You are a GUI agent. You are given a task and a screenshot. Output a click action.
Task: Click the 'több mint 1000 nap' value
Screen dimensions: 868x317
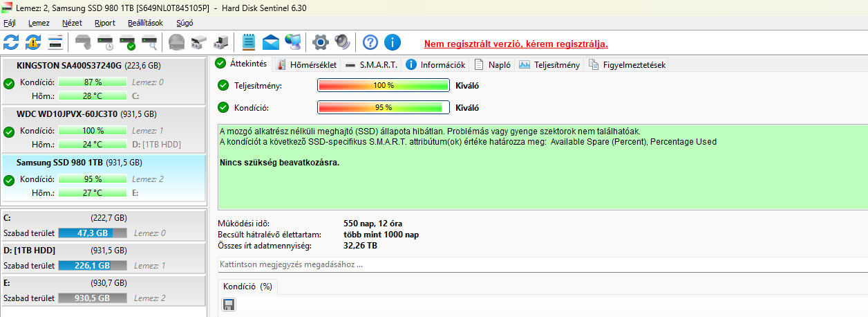click(x=381, y=235)
